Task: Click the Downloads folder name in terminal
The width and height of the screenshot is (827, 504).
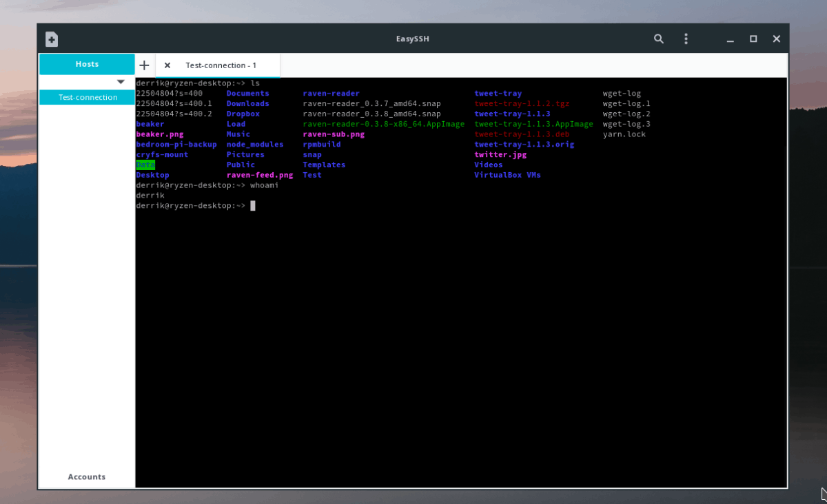Action: point(247,104)
